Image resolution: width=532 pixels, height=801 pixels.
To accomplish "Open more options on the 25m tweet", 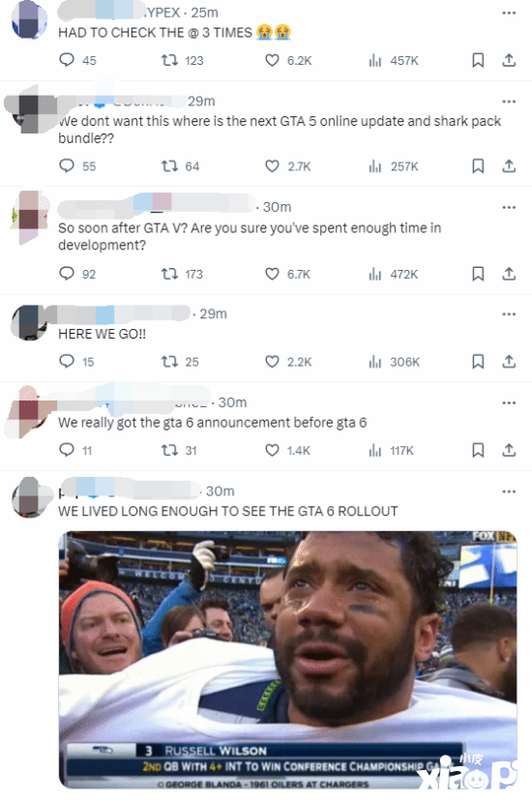I will pyautogui.click(x=509, y=13).
